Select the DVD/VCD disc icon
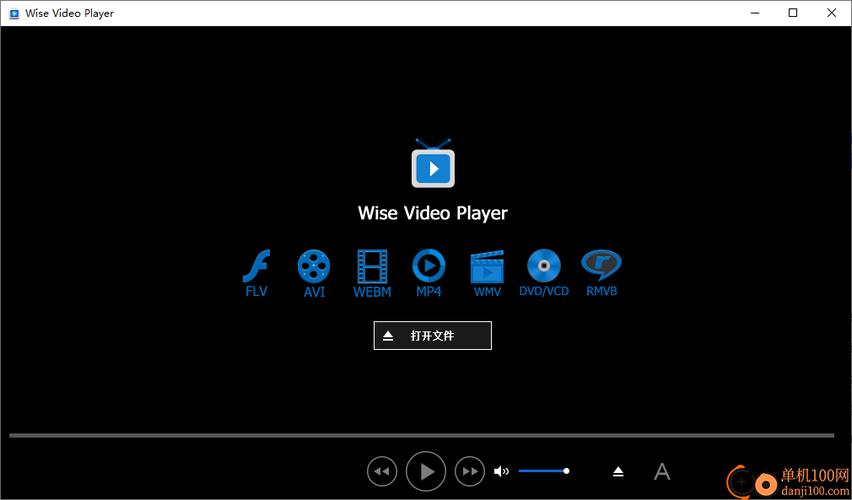 click(544, 267)
